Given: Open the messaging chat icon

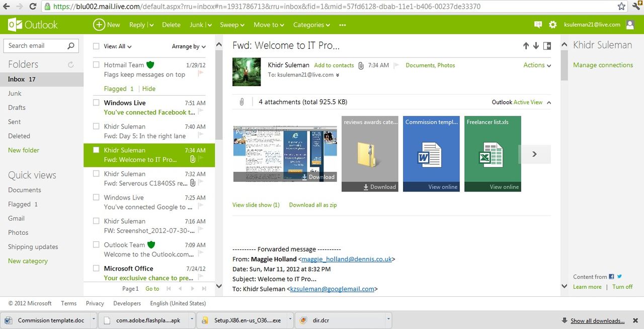Looking at the screenshot, I should [x=538, y=25].
